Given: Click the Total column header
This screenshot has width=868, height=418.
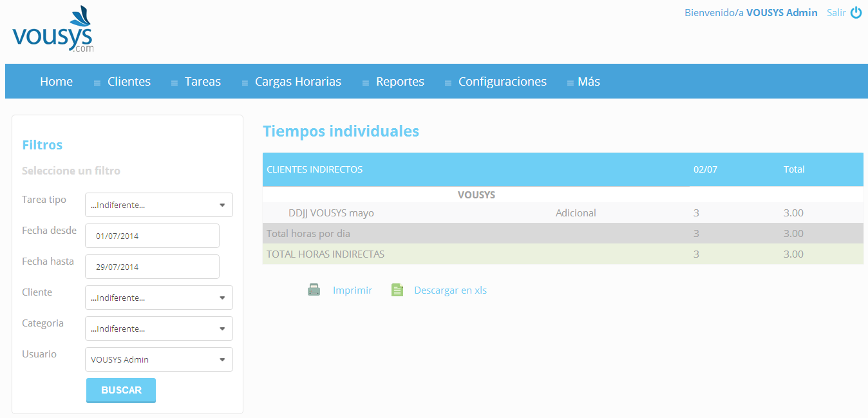Looking at the screenshot, I should tap(794, 169).
